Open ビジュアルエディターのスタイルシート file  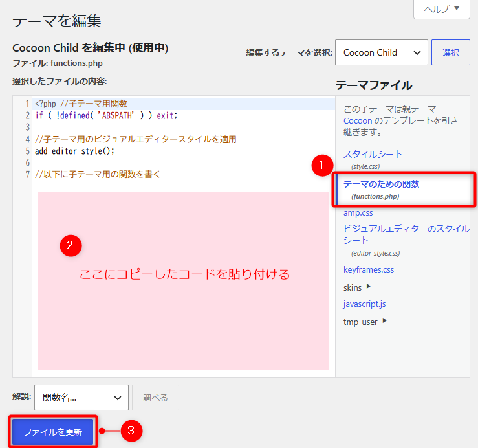406,234
